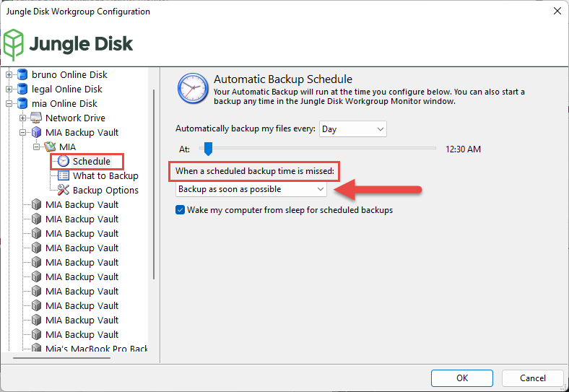This screenshot has height=392, width=569.
Task: Click the backup time slider handle
Action: click(x=208, y=149)
